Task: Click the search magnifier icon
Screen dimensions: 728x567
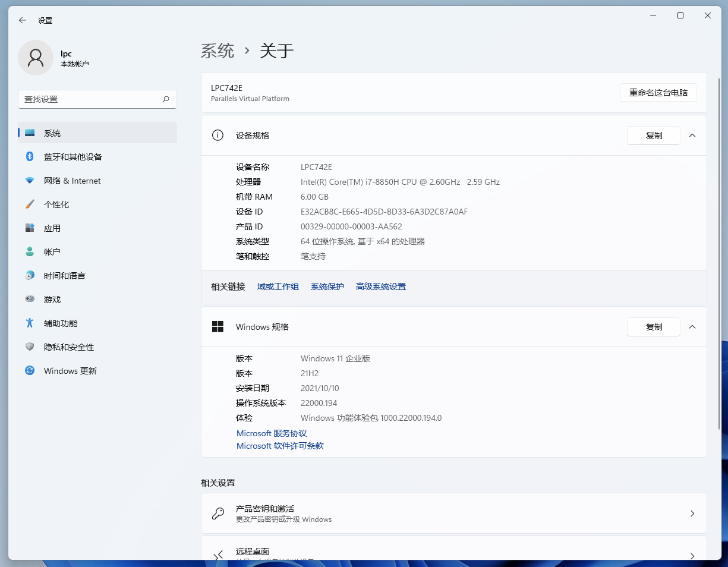Action: [166, 99]
